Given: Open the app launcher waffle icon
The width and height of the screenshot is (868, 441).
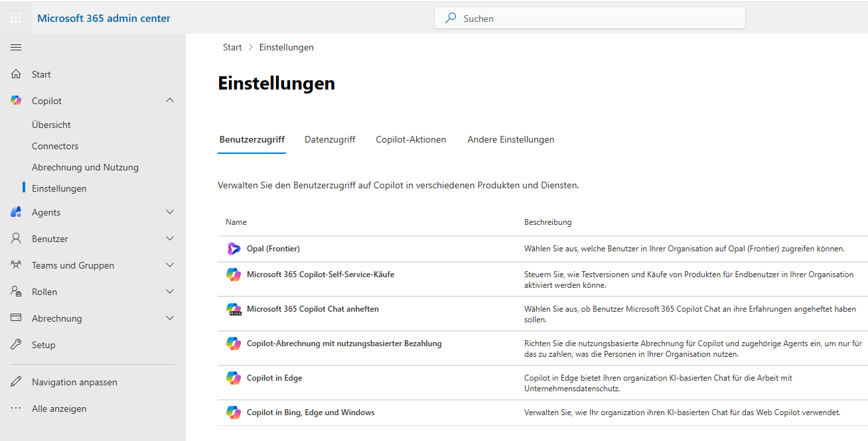Looking at the screenshot, I should pos(16,18).
